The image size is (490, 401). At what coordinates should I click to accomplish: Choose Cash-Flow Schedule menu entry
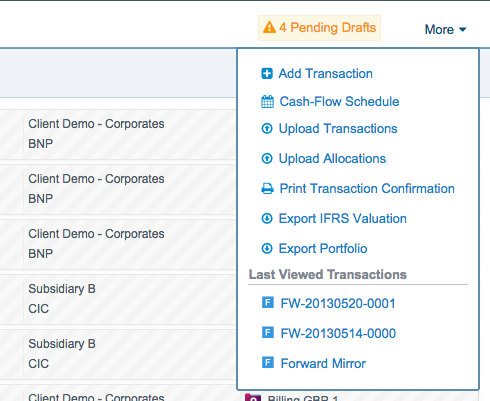click(339, 101)
